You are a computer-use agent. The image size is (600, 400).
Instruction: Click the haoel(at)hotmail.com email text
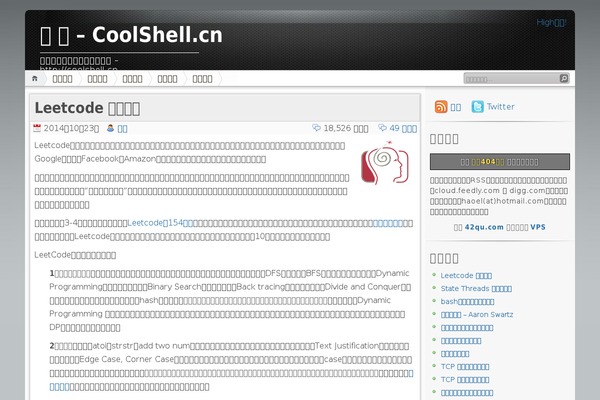point(502,201)
